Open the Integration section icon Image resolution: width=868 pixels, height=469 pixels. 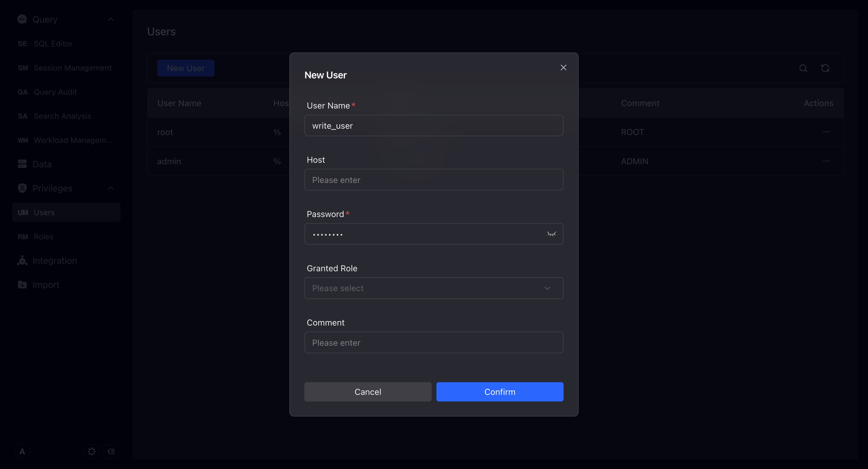point(22,260)
